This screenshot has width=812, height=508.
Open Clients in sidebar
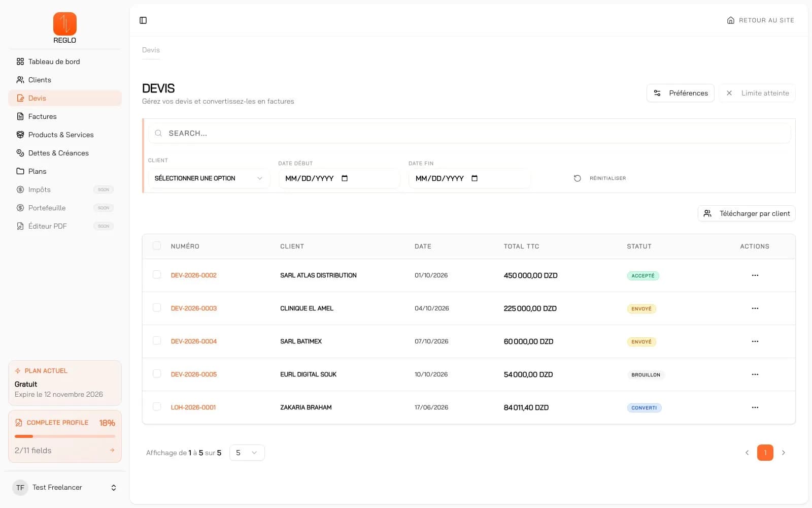[65, 80]
